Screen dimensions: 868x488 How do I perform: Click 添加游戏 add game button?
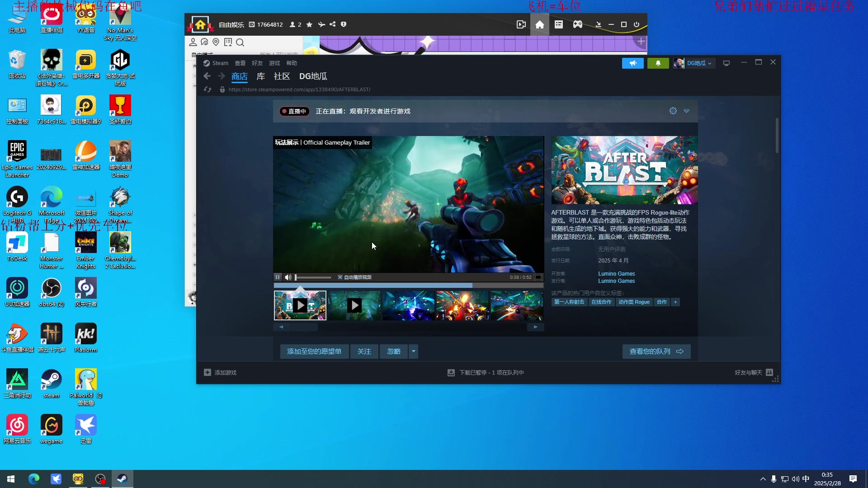coord(220,373)
